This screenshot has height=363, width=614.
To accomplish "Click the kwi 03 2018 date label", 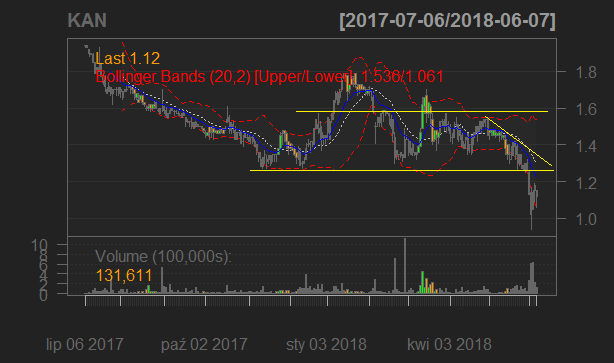I will click(449, 345).
